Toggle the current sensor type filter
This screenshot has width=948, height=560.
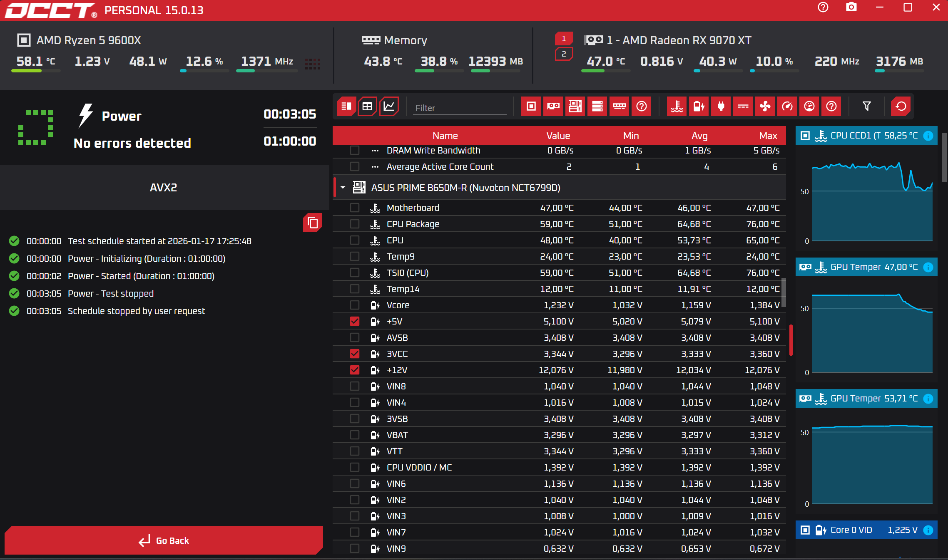[x=743, y=107]
